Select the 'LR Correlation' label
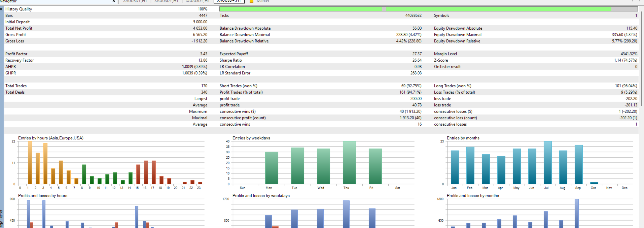644x228 pixels. pos(232,67)
